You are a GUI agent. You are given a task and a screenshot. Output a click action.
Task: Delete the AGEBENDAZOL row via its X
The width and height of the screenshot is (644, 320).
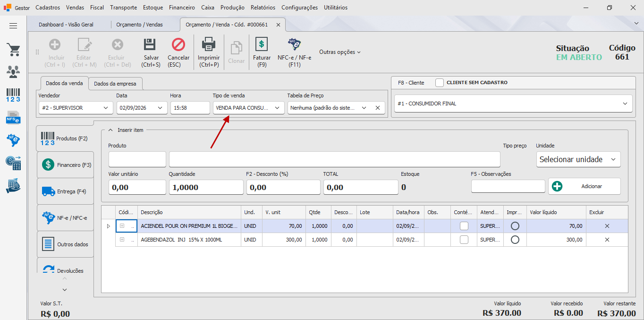[x=607, y=240]
